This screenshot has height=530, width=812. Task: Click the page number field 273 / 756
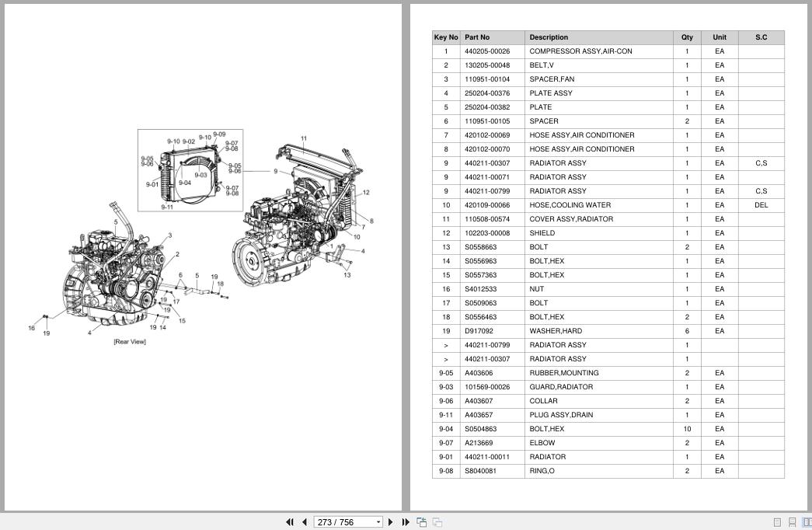point(344,522)
